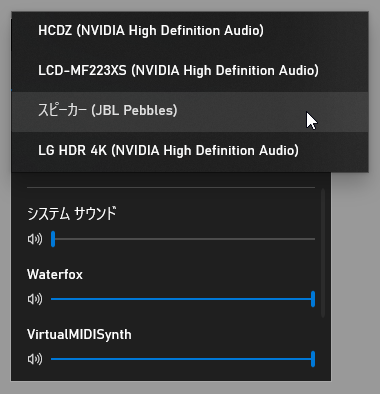Select スピーカー (JBL Pebbles) output device
Screen dimensions: 380x394
190,111
